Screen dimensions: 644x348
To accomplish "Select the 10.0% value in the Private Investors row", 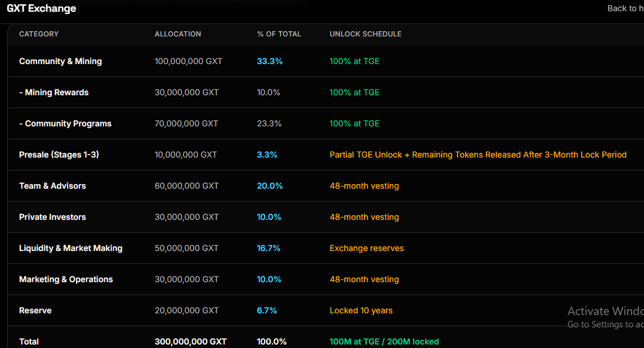I will (269, 217).
